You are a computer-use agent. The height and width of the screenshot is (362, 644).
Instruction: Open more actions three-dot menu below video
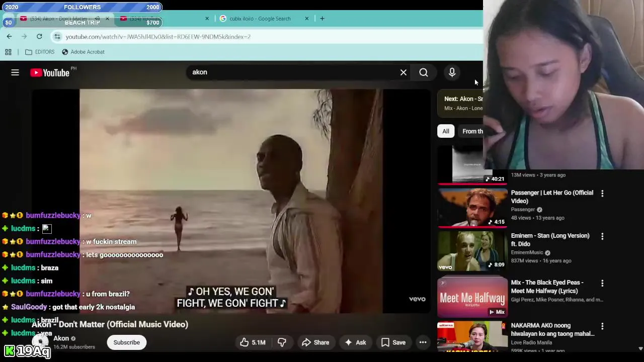423,342
